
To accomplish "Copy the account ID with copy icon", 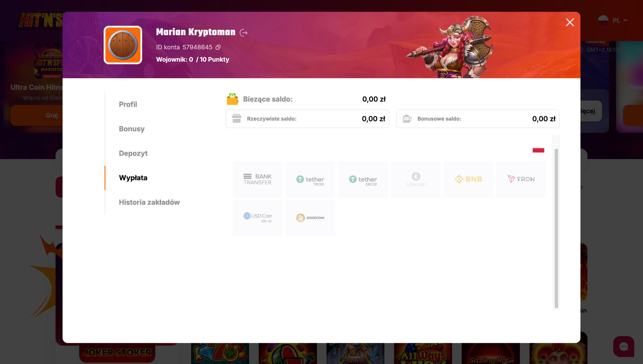I will pyautogui.click(x=218, y=47).
